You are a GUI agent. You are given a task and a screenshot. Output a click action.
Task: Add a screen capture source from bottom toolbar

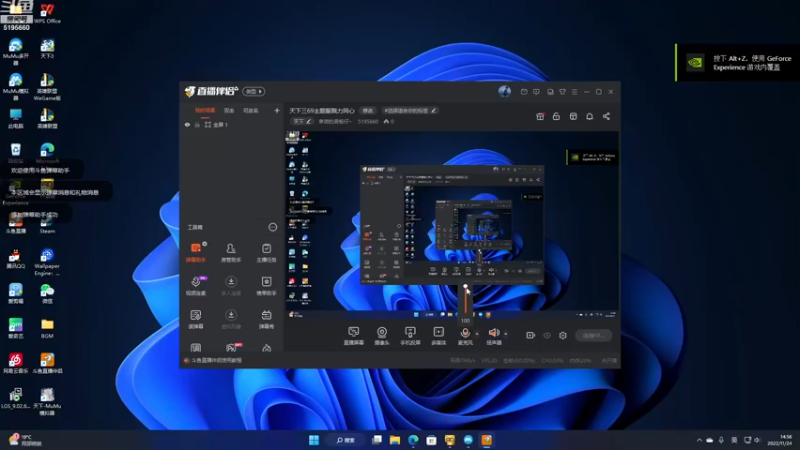coord(354,336)
